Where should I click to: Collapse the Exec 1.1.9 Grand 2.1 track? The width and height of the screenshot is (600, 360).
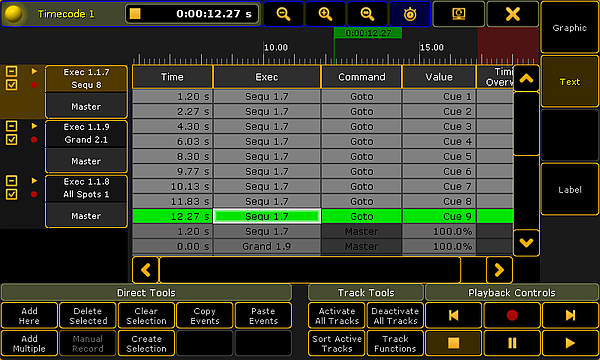(x=11, y=126)
